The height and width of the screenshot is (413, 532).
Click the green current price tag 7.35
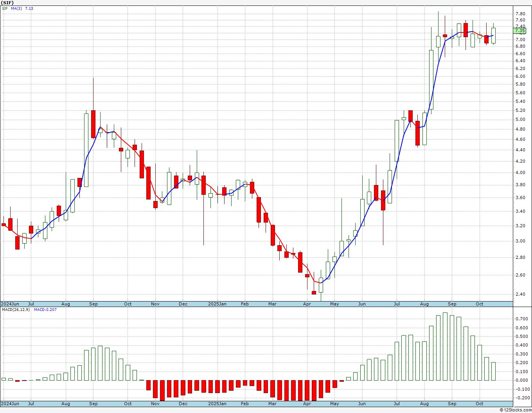coord(520,31)
